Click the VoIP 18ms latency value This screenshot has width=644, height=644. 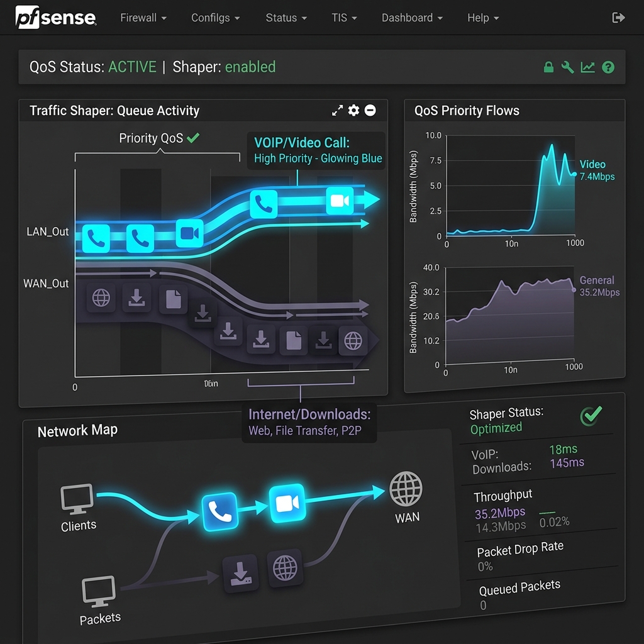point(563,449)
